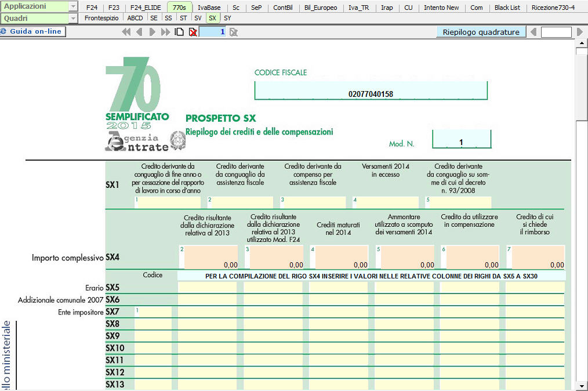Open the SE quadro
This screenshot has width=588, height=391.
154,18
